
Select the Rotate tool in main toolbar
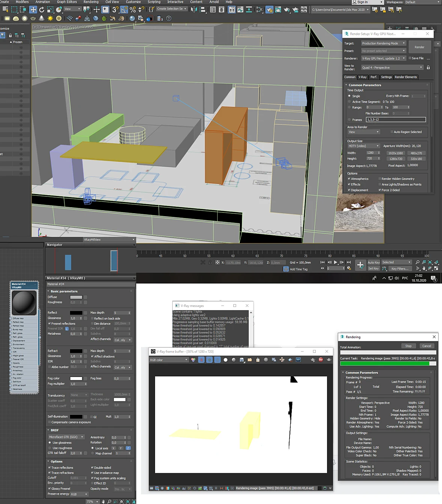(x=42, y=9)
